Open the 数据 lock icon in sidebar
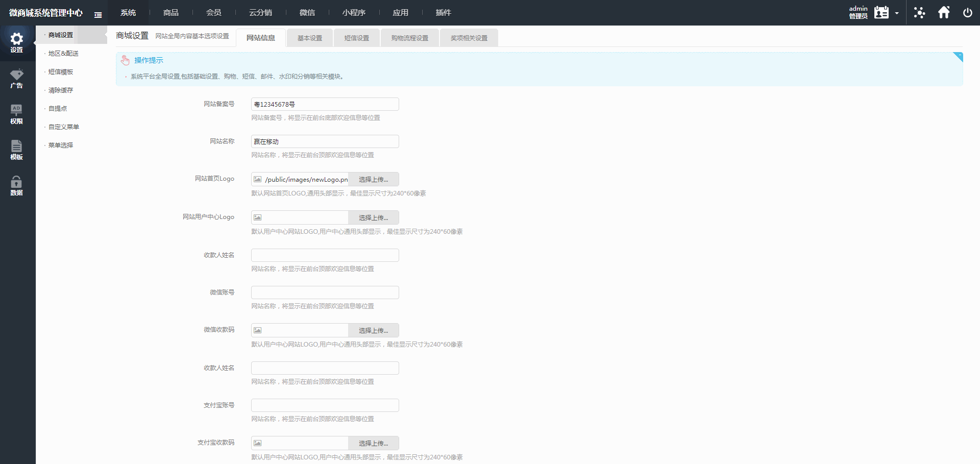This screenshot has height=464, width=980. pyautogui.click(x=16, y=186)
